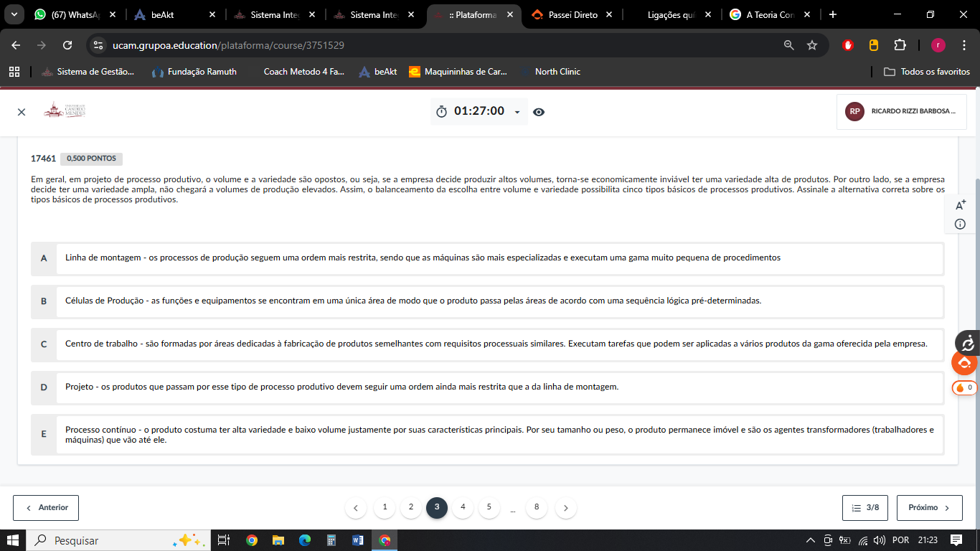Close the exam with the X icon
The image size is (980, 551).
pos(22,112)
